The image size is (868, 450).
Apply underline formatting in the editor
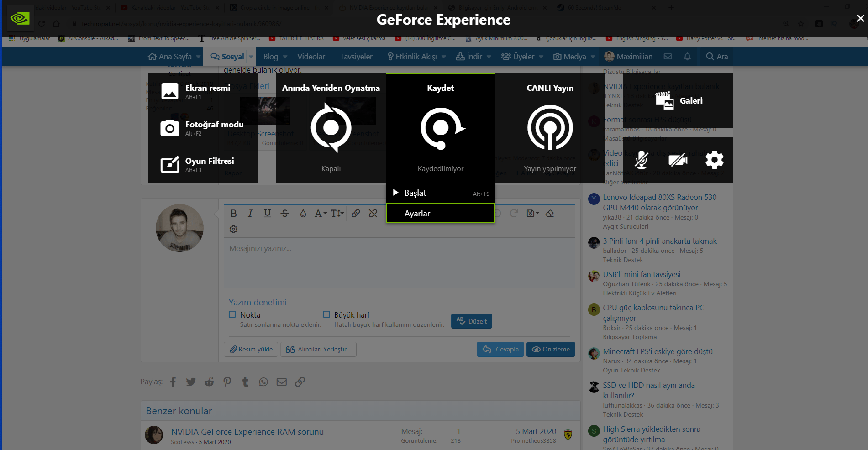coord(268,213)
